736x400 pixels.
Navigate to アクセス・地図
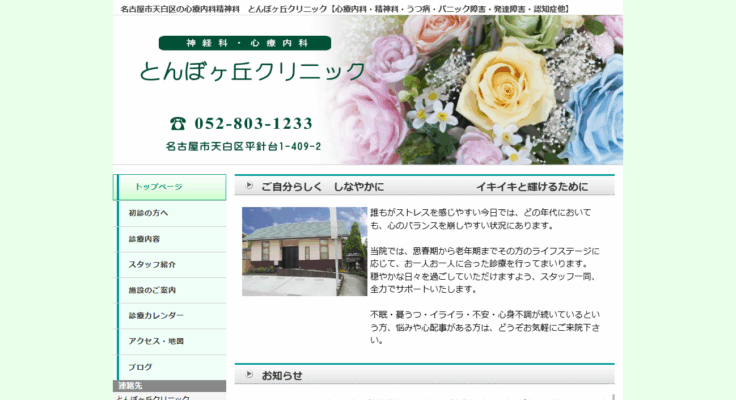coord(169,341)
